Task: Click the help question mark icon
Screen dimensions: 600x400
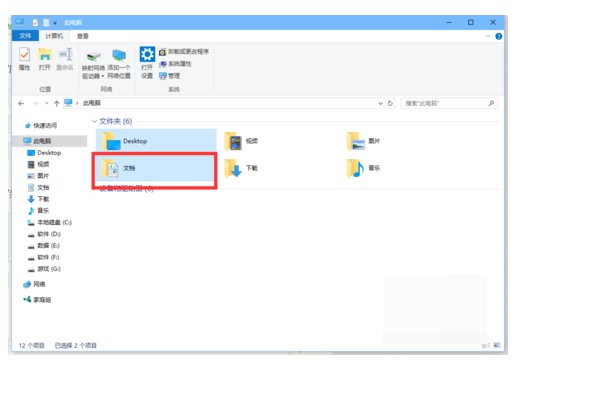Action: tap(499, 36)
